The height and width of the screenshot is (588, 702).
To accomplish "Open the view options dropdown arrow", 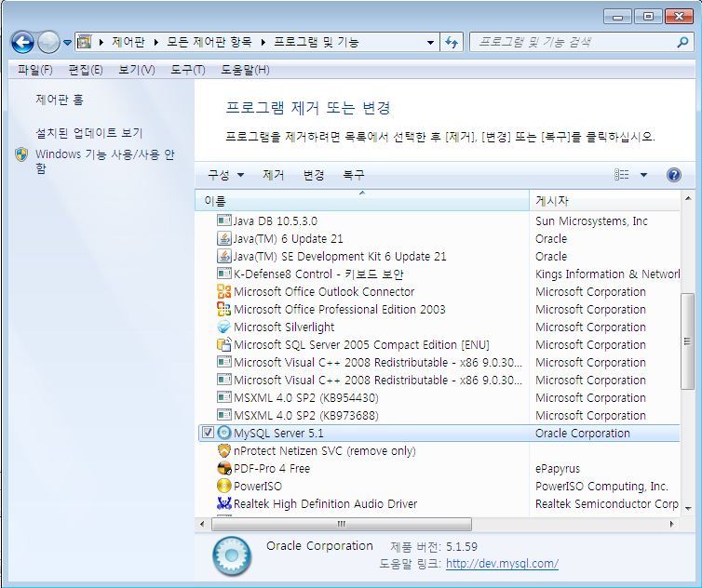I will (643, 175).
